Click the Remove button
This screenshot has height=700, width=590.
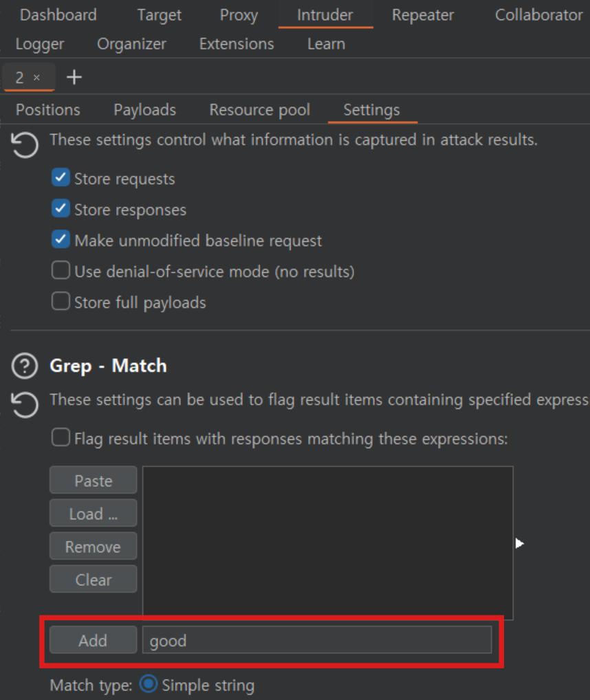click(x=94, y=546)
